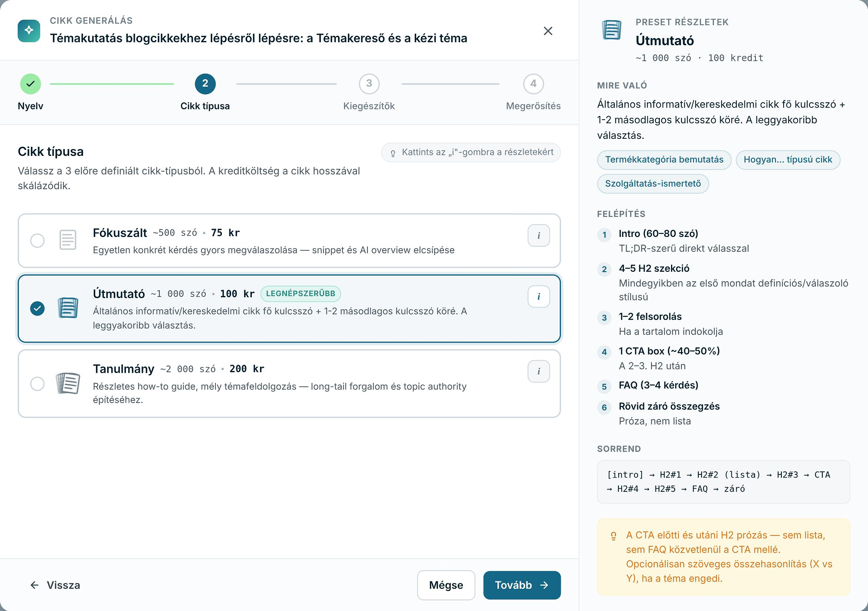868x611 pixels.
Task: Open info details for Útmutató type
Action: [x=538, y=297]
